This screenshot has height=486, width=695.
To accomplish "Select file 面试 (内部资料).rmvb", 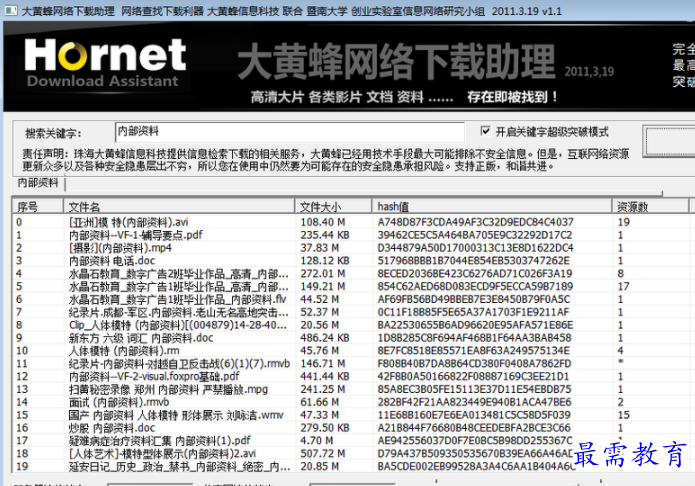I will 119,402.
